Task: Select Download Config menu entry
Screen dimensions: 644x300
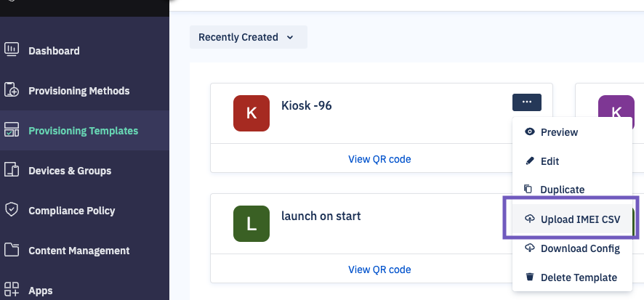Action: click(x=572, y=248)
